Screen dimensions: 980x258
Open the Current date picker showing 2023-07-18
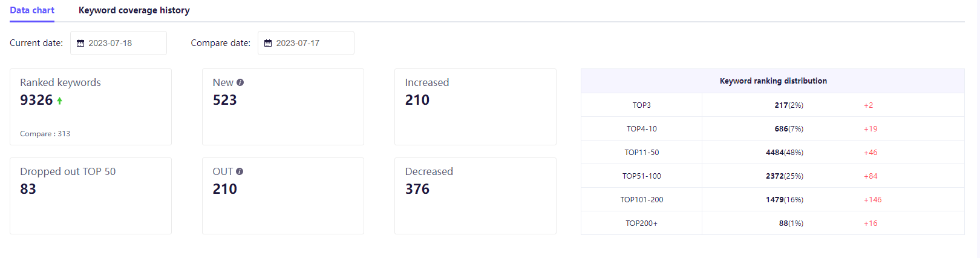[119, 43]
